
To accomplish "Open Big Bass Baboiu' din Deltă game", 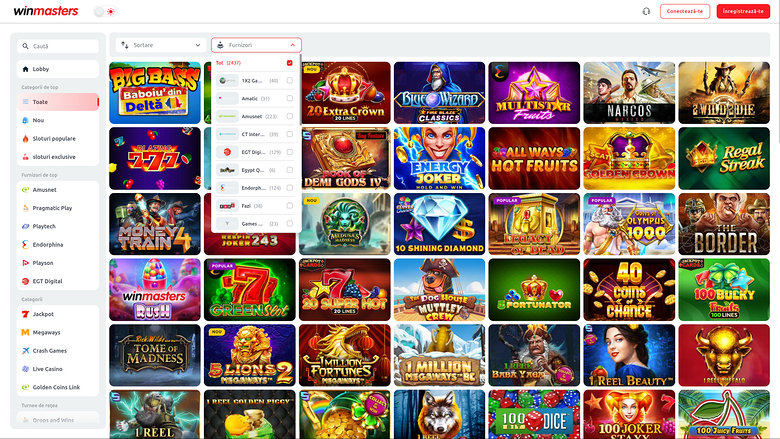I will click(x=155, y=93).
